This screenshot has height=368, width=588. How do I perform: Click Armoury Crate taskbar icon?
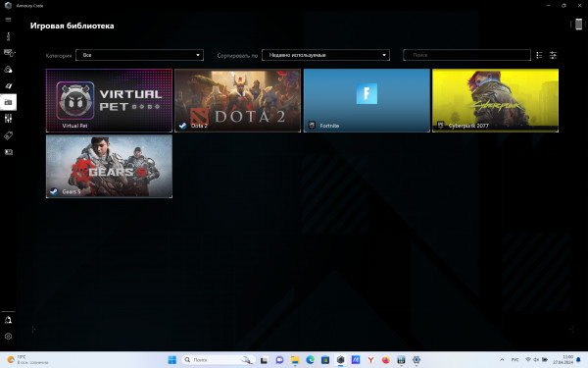click(340, 360)
